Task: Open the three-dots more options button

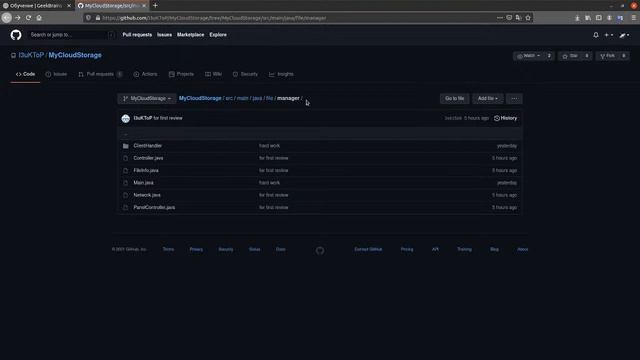Action: coord(514,98)
